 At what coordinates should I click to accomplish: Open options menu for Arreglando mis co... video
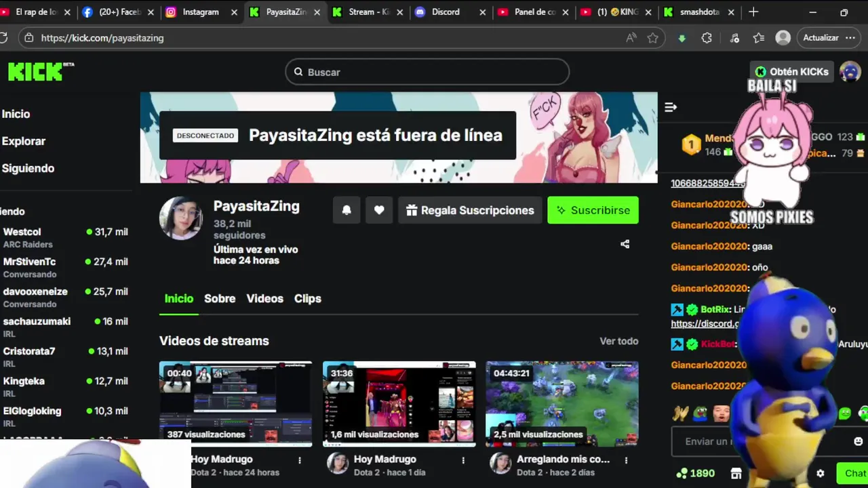(x=626, y=460)
